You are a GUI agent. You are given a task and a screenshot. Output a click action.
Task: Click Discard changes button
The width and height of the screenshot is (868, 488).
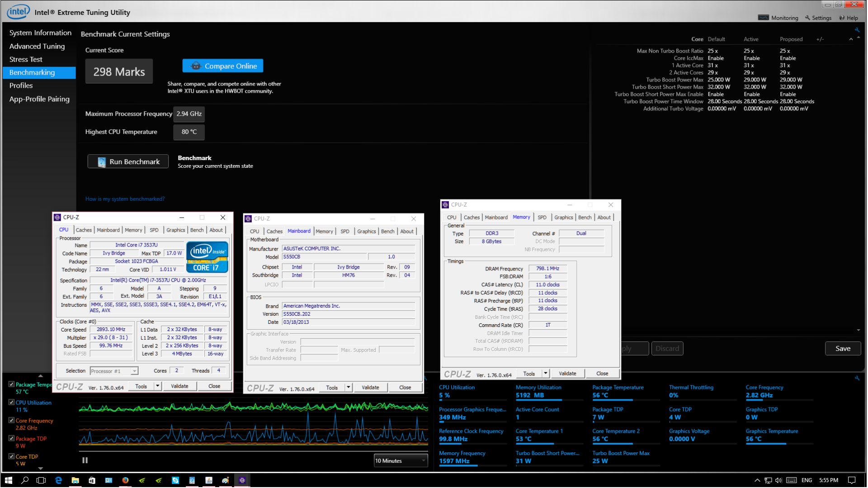click(667, 348)
